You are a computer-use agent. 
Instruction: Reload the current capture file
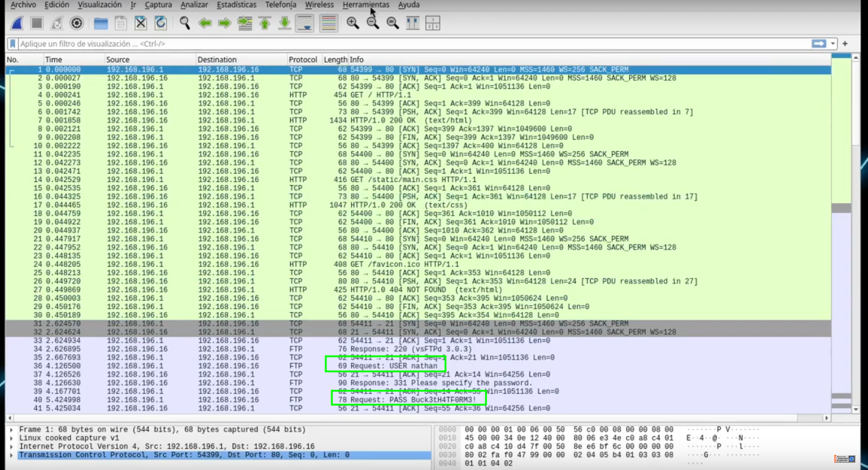(x=161, y=24)
